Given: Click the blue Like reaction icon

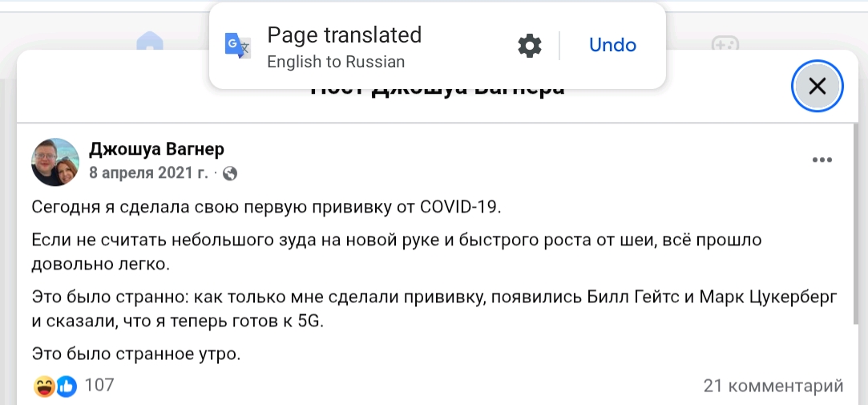Looking at the screenshot, I should click(67, 387).
